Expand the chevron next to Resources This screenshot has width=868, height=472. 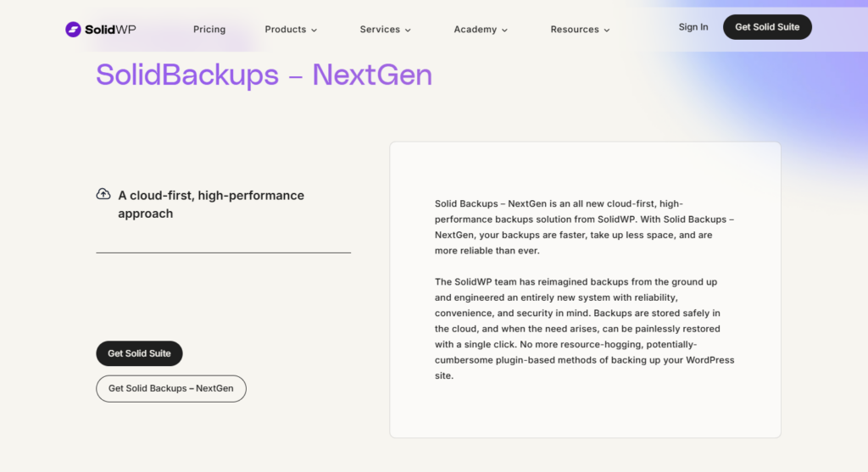click(x=607, y=31)
